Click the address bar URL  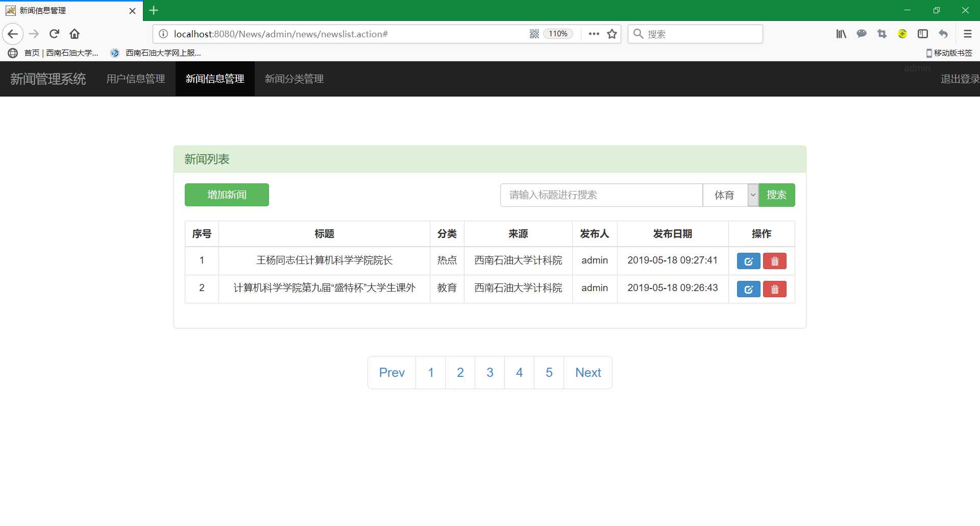point(281,34)
